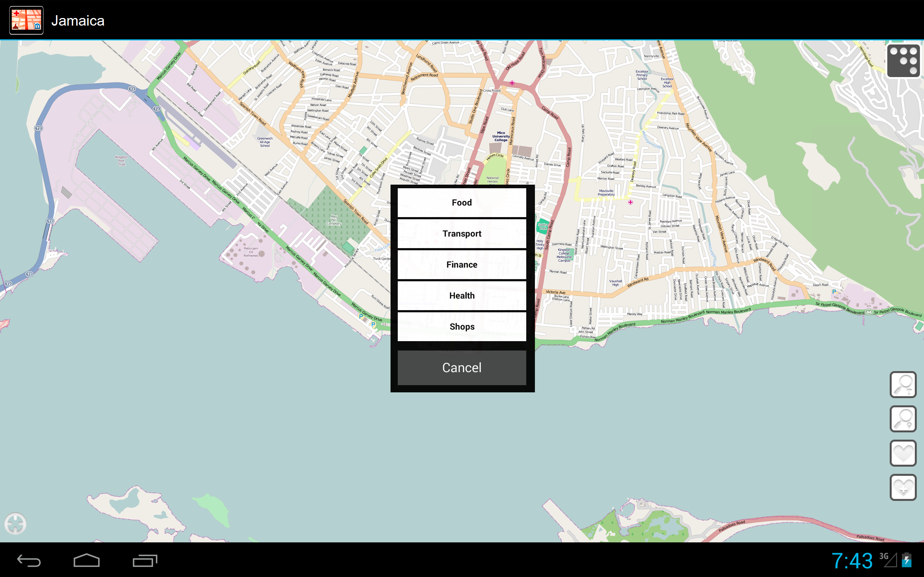The image size is (924, 577).
Task: Pick the Health category
Action: pyautogui.click(x=462, y=296)
